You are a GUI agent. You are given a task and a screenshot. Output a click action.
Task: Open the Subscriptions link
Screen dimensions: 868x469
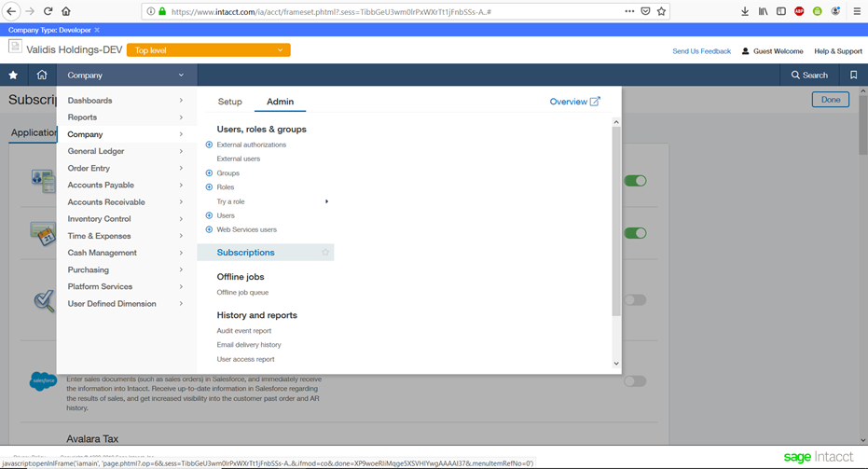point(246,252)
